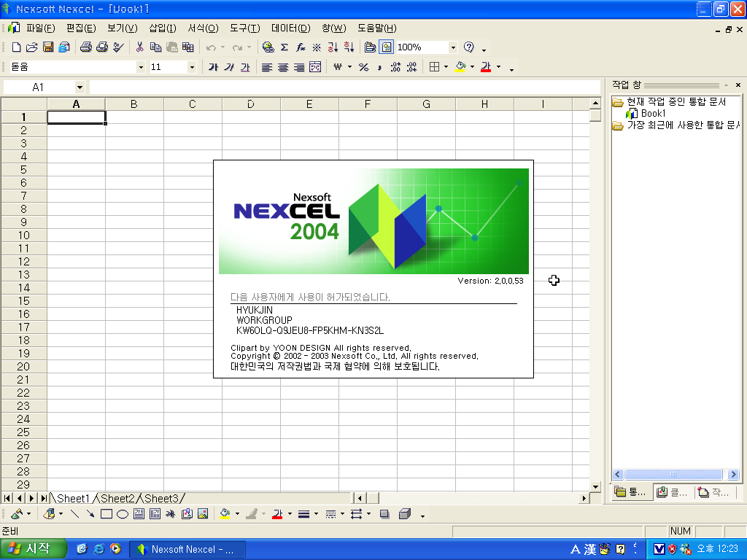
Task: Align cell text right
Action: tap(299, 67)
